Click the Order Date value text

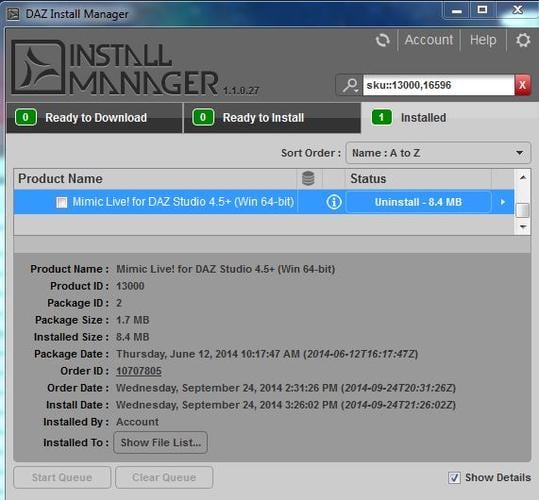[286, 388]
